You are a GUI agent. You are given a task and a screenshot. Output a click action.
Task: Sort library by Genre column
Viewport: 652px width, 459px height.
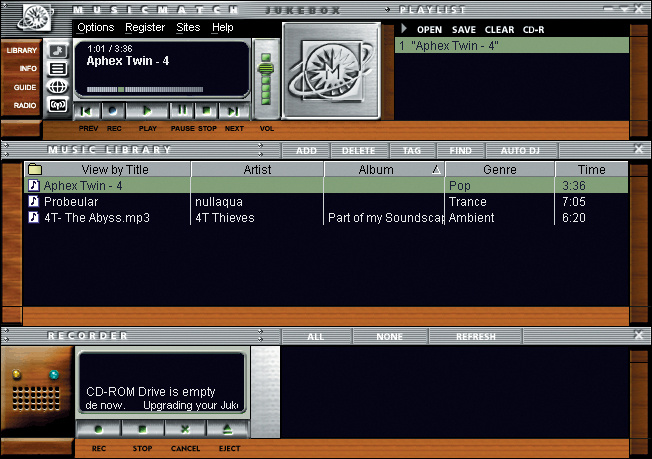(500, 170)
